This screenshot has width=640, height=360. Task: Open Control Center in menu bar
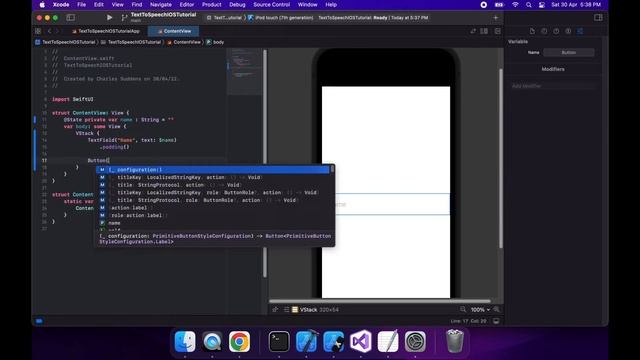tap(542, 5)
